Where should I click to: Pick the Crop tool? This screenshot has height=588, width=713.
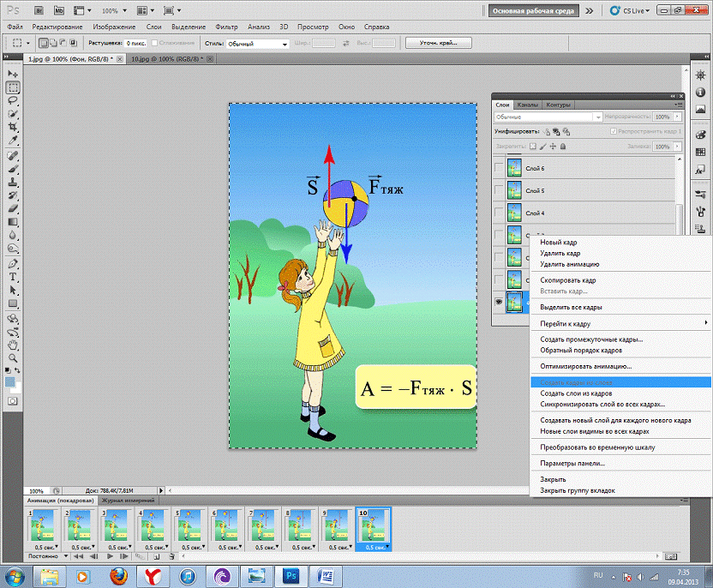click(13, 126)
